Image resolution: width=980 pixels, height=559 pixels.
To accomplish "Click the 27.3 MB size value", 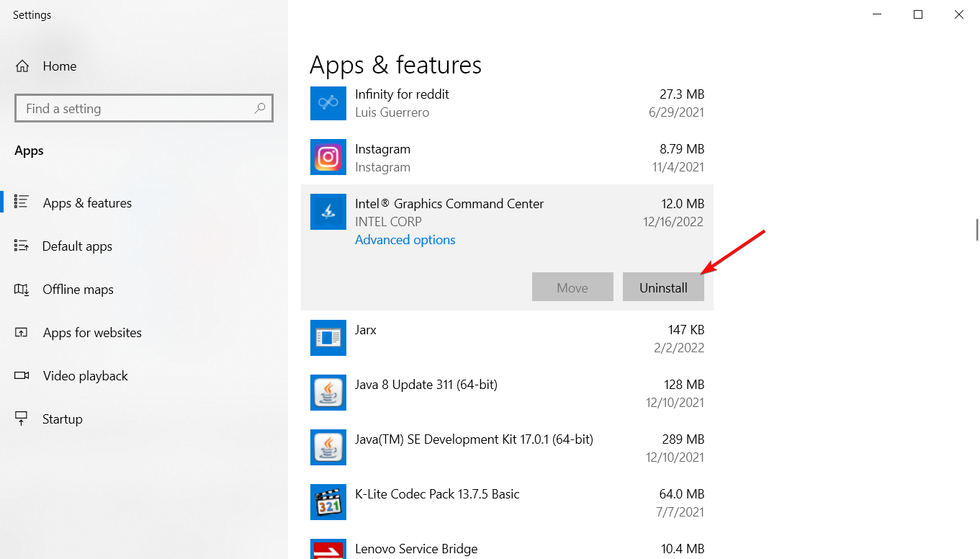I will tap(682, 94).
